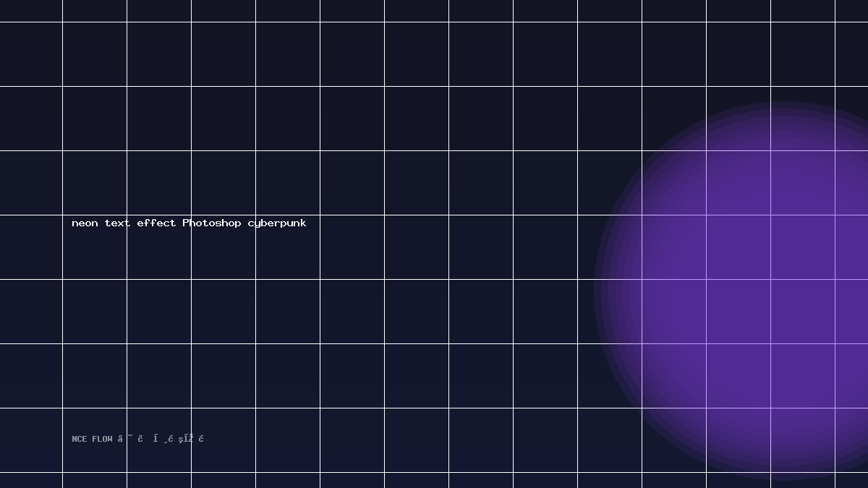
Task: Click the garbled symbols after NCE FLOW
Action: (x=161, y=439)
